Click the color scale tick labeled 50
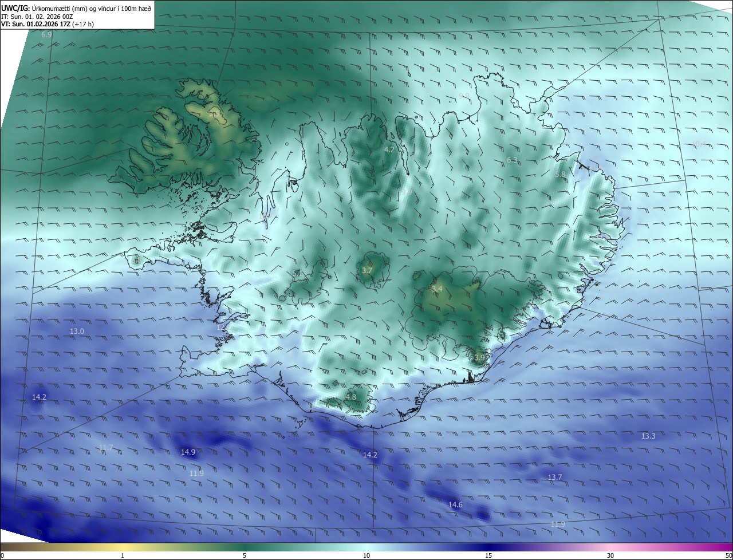The width and height of the screenshot is (733, 560). pyautogui.click(x=728, y=555)
